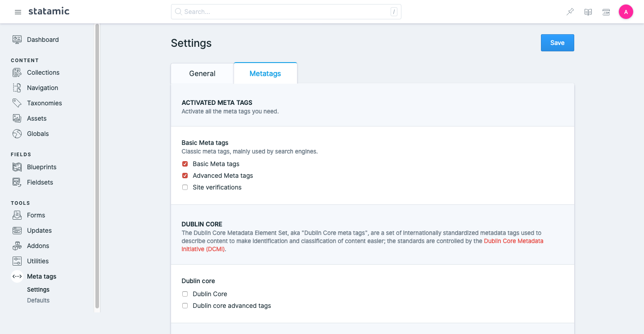Click the Fieldsets icon in sidebar
The height and width of the screenshot is (334, 644).
[x=17, y=182]
